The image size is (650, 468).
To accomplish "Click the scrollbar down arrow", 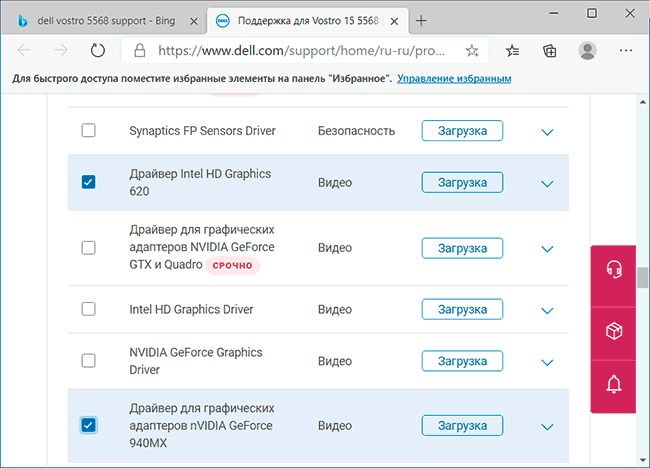I will coord(643,460).
